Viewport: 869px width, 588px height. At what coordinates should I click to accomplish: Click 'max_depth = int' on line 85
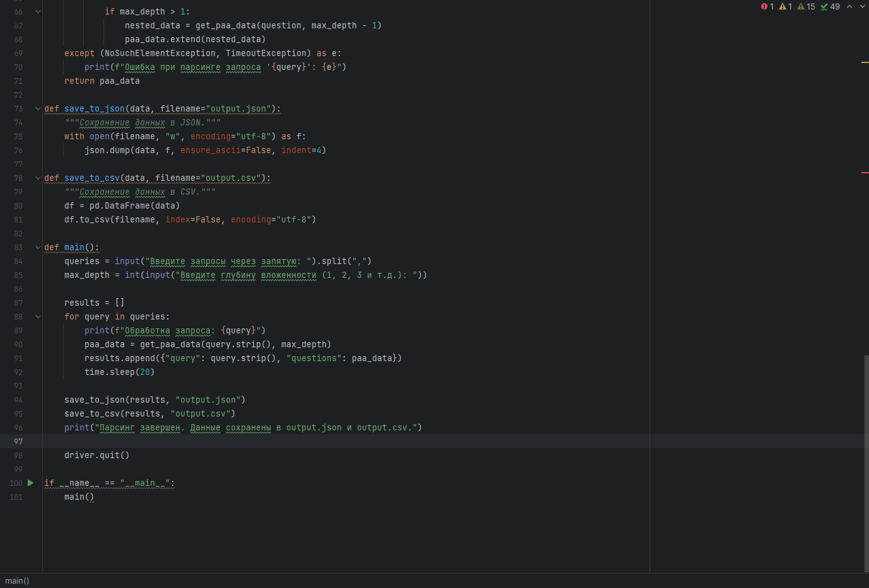[x=102, y=275]
